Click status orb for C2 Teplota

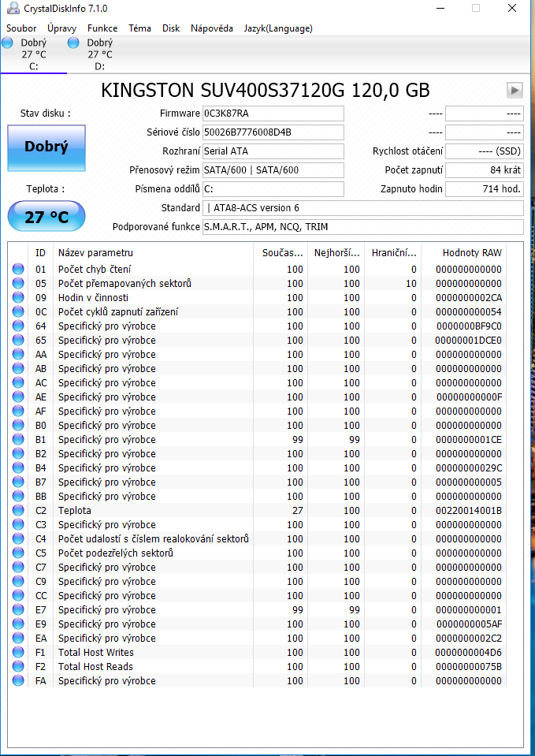click(18, 510)
